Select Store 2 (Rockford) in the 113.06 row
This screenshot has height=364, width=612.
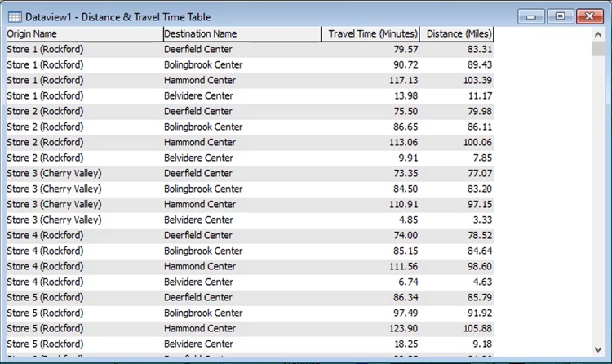click(45, 143)
